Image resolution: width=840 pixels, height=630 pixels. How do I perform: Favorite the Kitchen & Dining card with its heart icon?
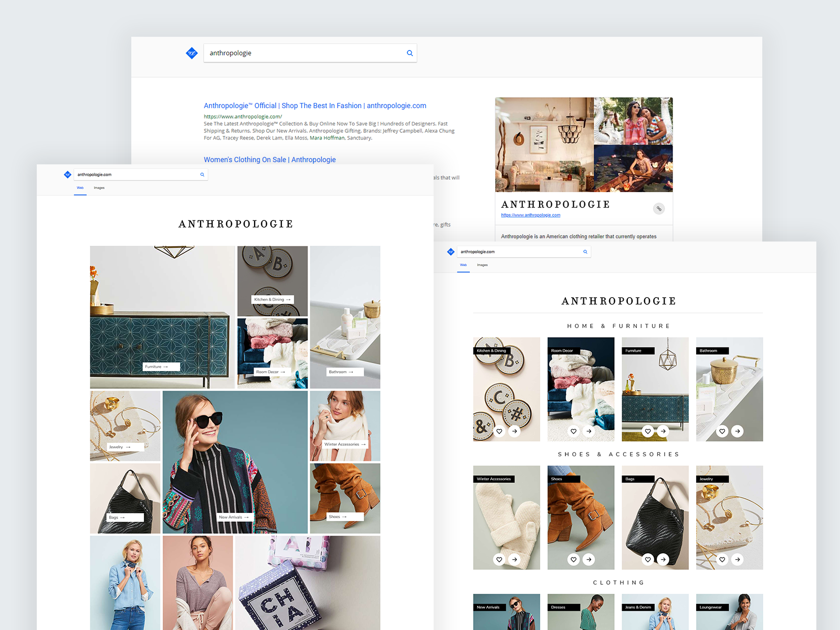pos(499,431)
